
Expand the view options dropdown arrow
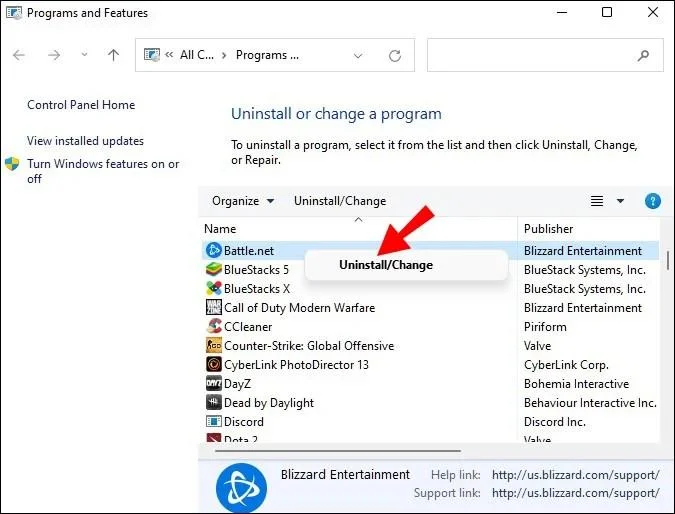[620, 201]
